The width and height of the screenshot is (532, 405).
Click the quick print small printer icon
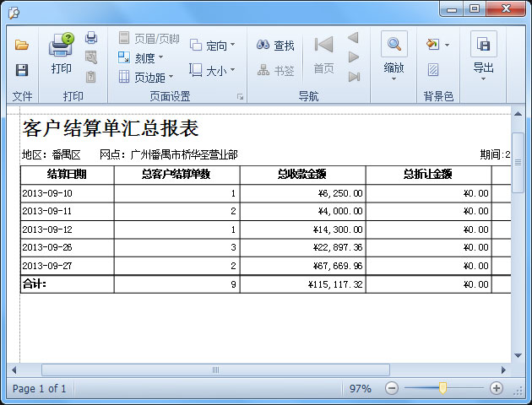coord(91,38)
